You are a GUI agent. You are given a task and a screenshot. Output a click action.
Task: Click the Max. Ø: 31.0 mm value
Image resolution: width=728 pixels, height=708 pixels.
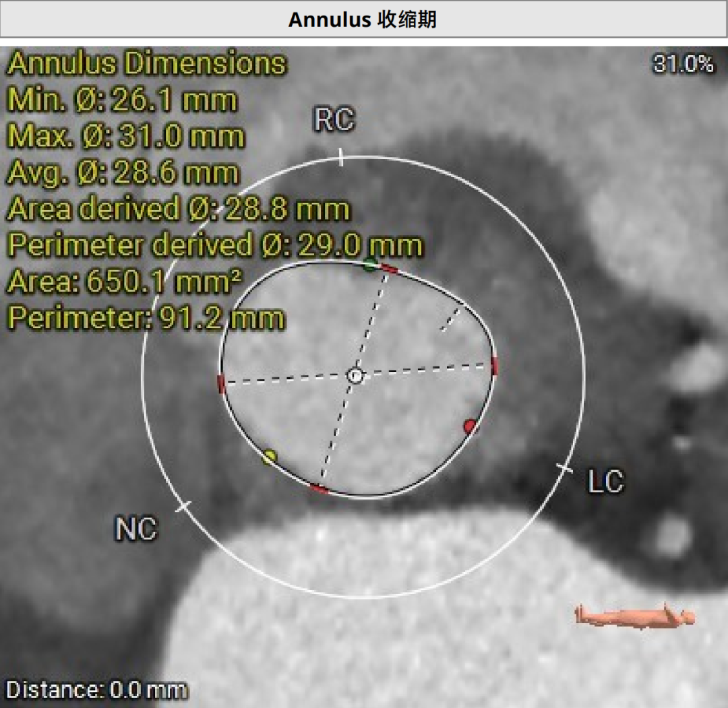[x=125, y=137]
